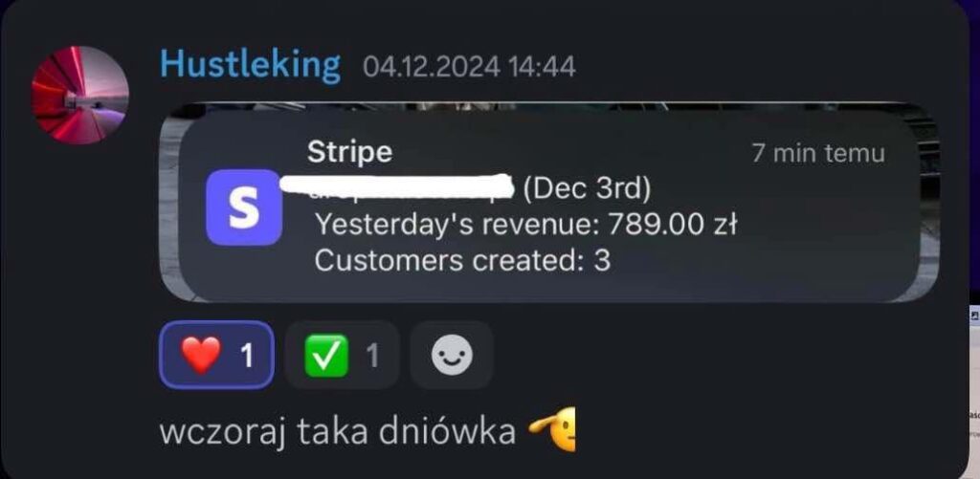Open the attached Stripe notification image
This screenshot has height=479, width=980.
(549, 202)
